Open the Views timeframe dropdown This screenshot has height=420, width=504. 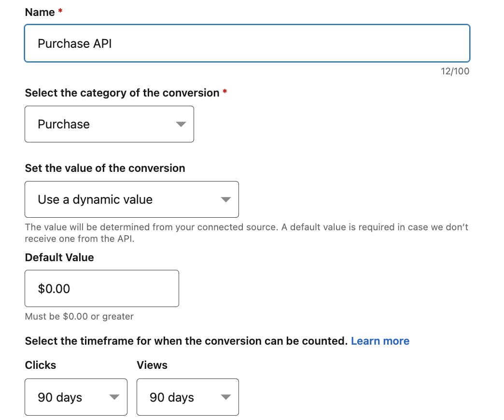click(x=187, y=397)
